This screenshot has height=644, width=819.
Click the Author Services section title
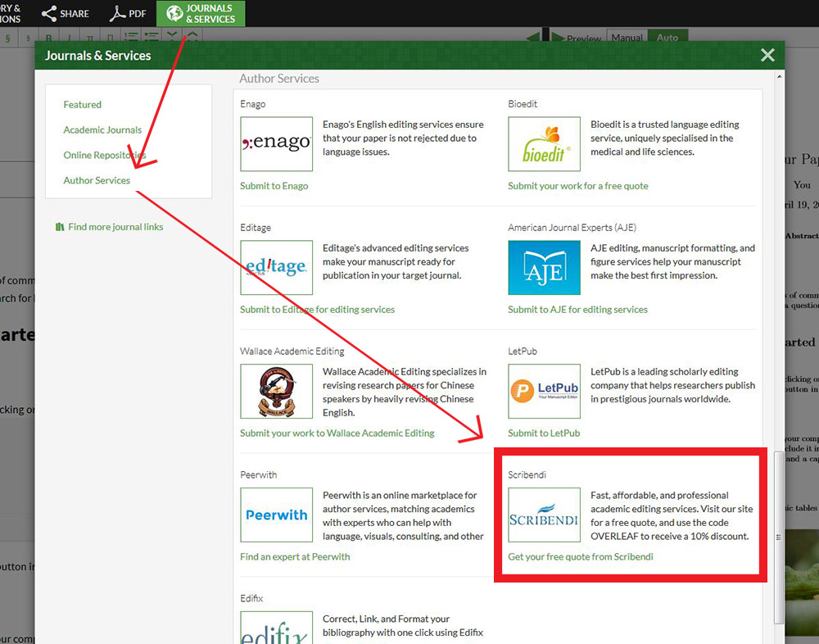279,79
